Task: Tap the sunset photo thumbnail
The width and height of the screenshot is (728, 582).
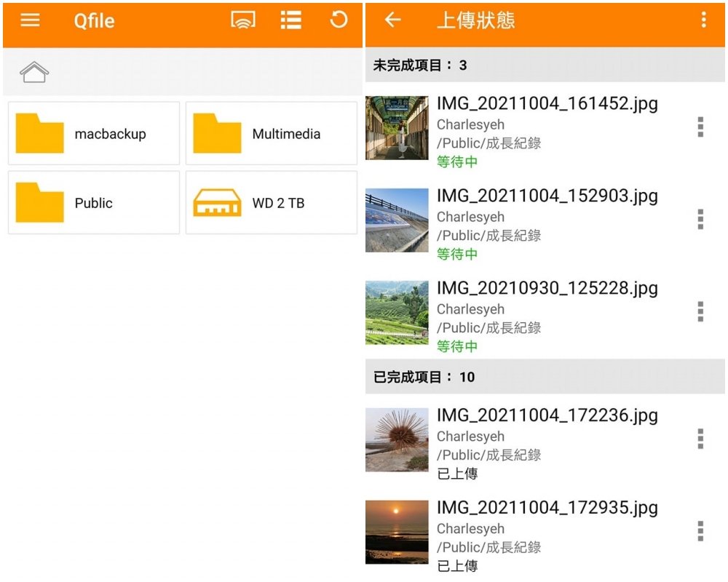Action: [397, 532]
